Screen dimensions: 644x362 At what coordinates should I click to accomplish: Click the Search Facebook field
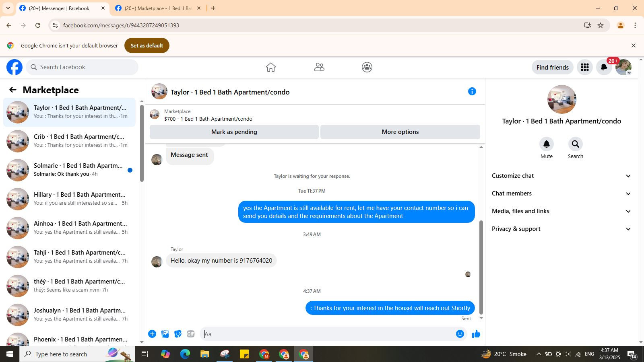[x=83, y=67]
